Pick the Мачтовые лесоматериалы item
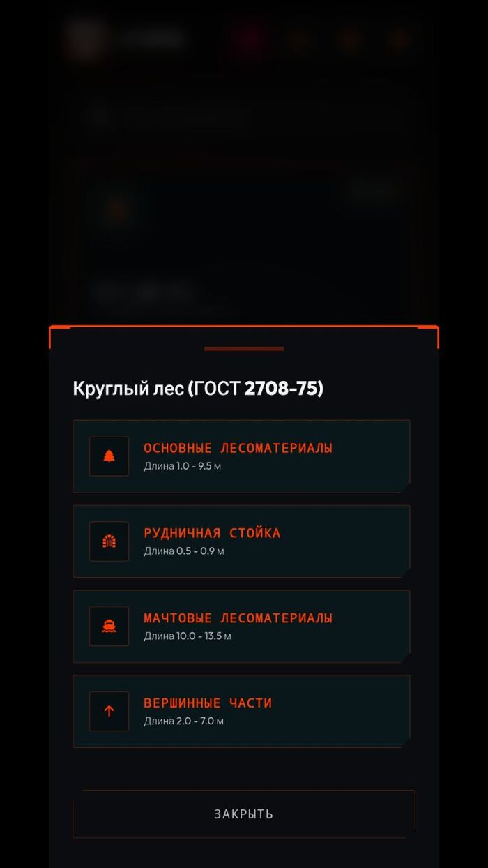 [x=238, y=618]
